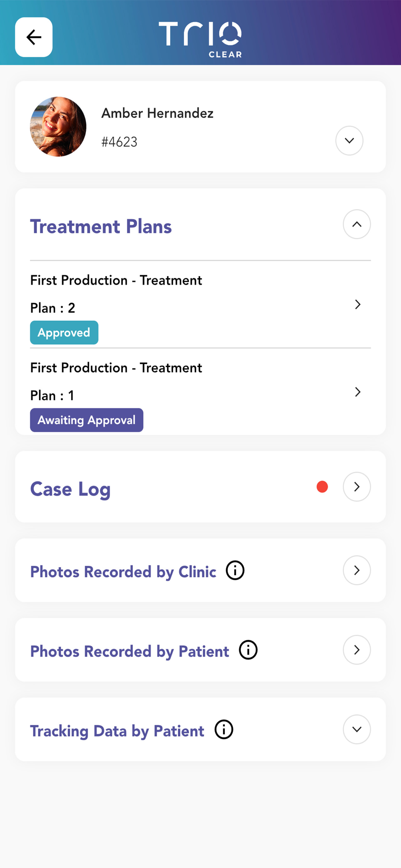
Task: Open the Case Log arrow button
Action: 357,487
